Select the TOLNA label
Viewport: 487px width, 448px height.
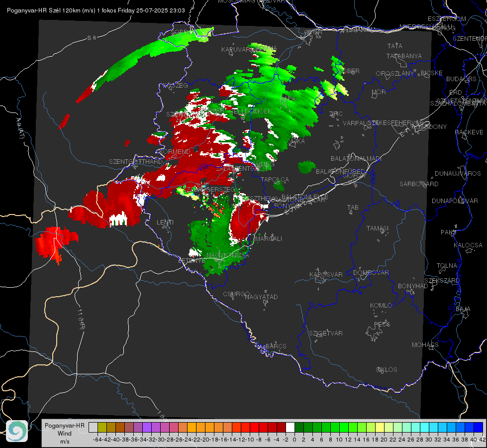447,266
